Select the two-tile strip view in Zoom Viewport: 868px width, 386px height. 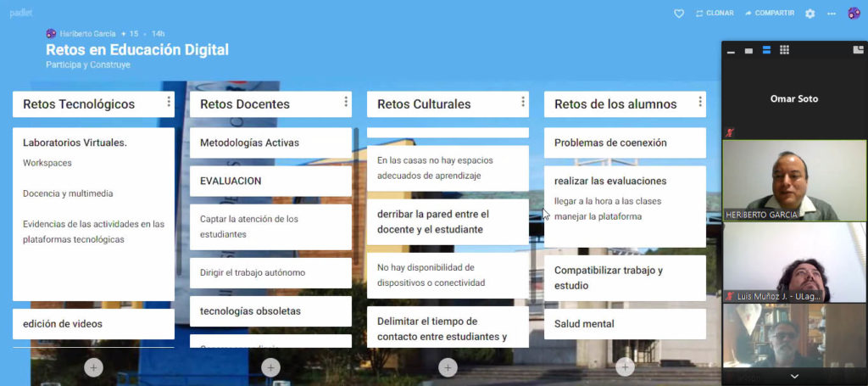(x=766, y=50)
